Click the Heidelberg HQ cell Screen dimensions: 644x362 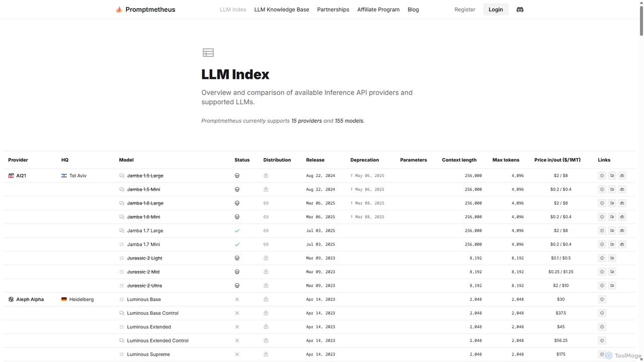pyautogui.click(x=82, y=299)
